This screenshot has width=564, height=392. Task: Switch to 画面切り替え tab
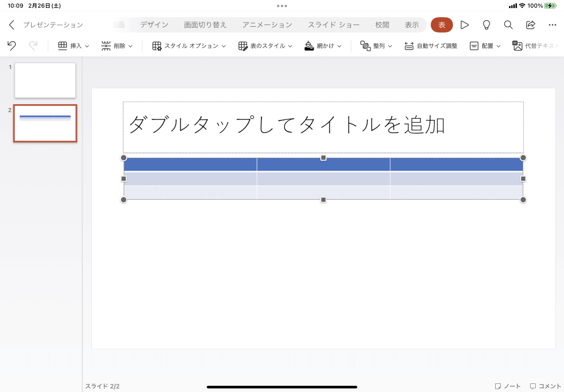[205, 25]
